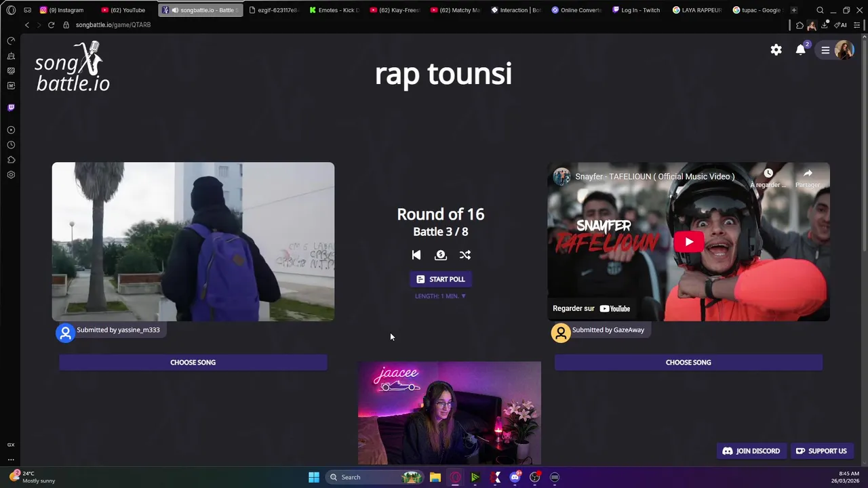Viewport: 868px width, 488px height.
Task: Open Discord from the taskbar
Action: 515,477
